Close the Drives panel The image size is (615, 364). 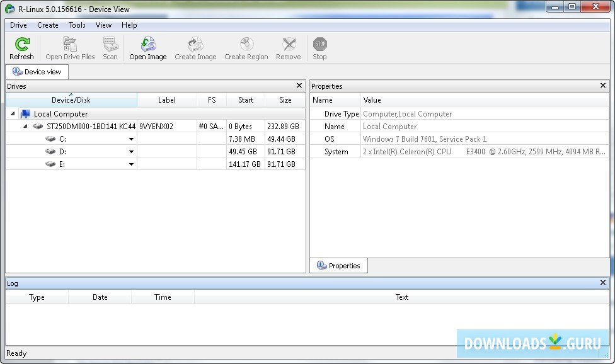[299, 86]
